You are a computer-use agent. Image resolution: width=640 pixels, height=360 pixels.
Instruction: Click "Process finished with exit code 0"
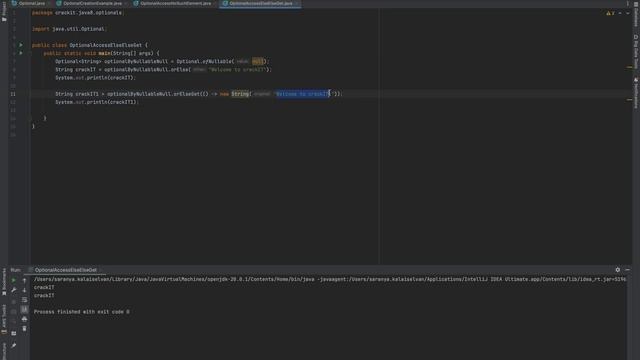tap(82, 312)
